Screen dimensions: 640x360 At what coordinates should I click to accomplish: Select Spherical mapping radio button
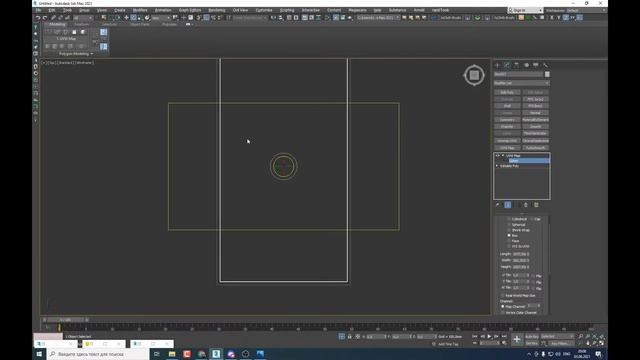click(x=509, y=224)
